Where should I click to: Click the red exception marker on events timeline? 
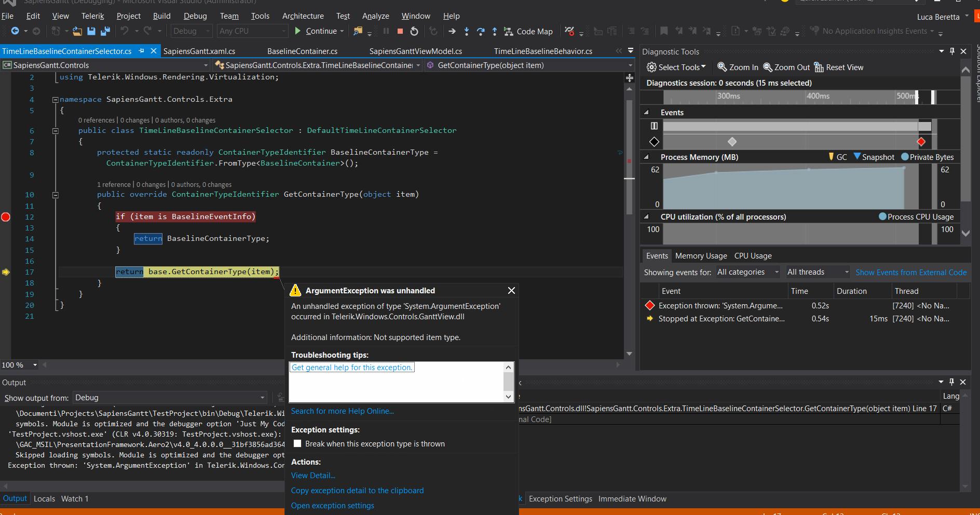click(921, 142)
